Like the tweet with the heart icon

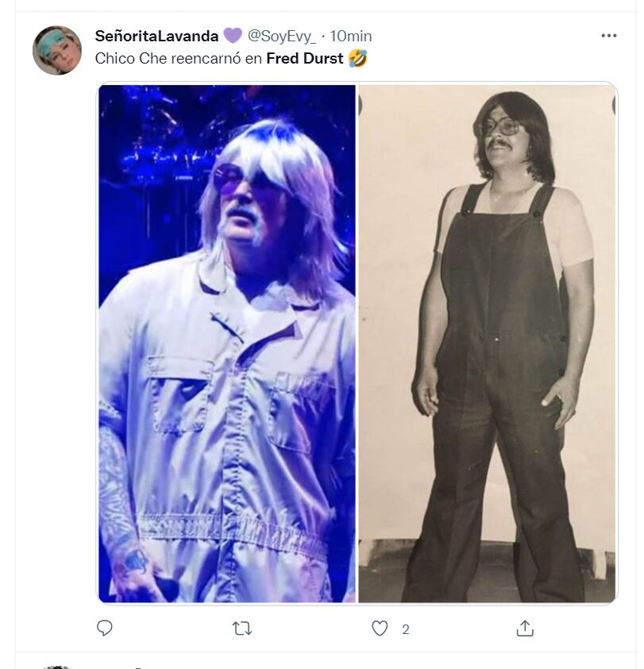[x=380, y=628]
